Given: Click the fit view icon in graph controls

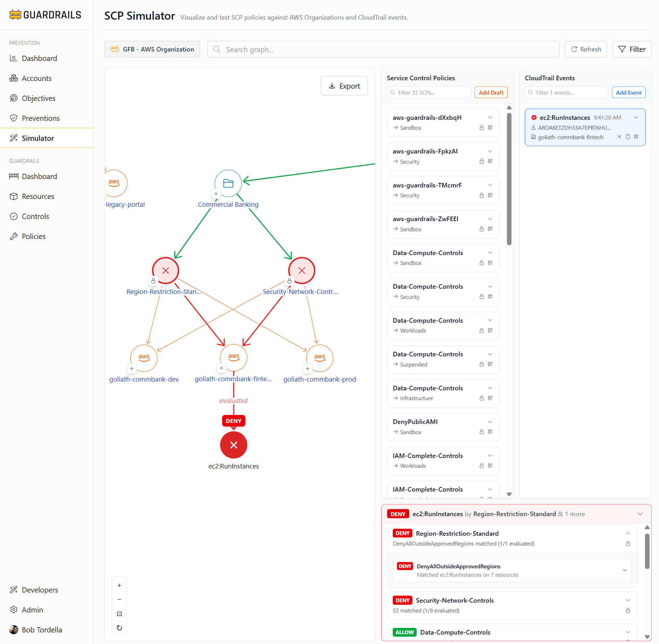Looking at the screenshot, I should (119, 614).
